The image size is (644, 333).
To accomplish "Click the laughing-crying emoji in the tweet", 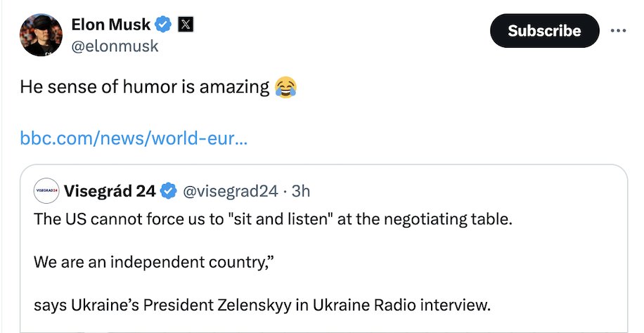I will tap(286, 87).
